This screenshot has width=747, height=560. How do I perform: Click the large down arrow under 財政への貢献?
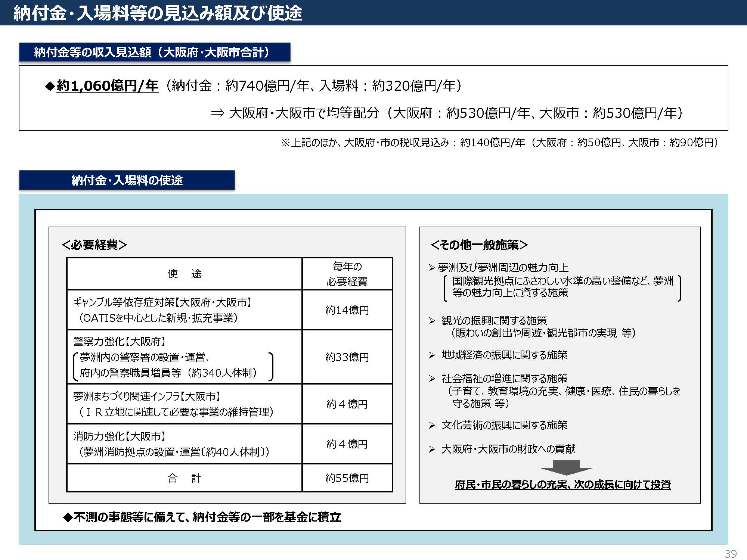click(566, 467)
